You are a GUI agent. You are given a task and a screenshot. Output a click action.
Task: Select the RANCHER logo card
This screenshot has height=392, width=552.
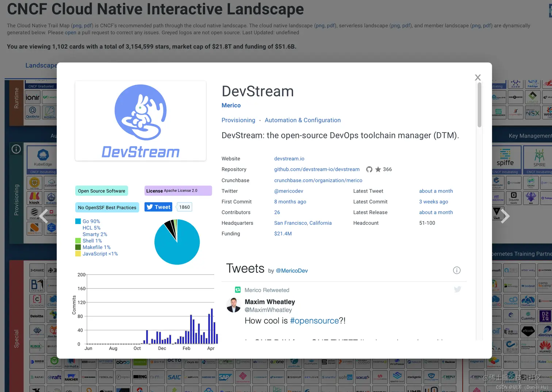[x=71, y=378]
